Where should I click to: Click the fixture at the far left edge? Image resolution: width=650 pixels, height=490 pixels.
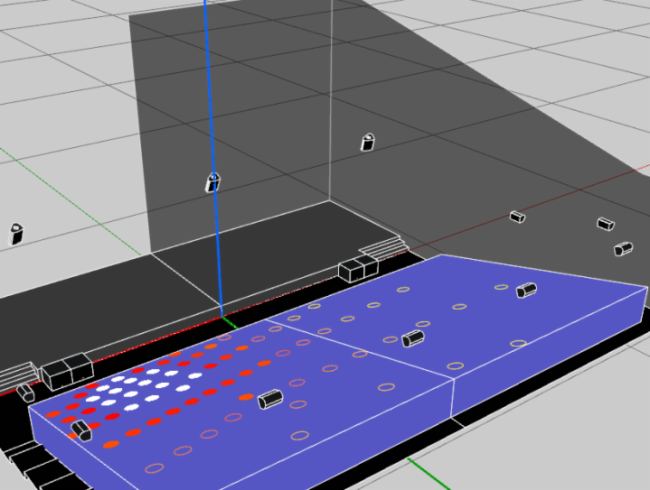tap(17, 234)
